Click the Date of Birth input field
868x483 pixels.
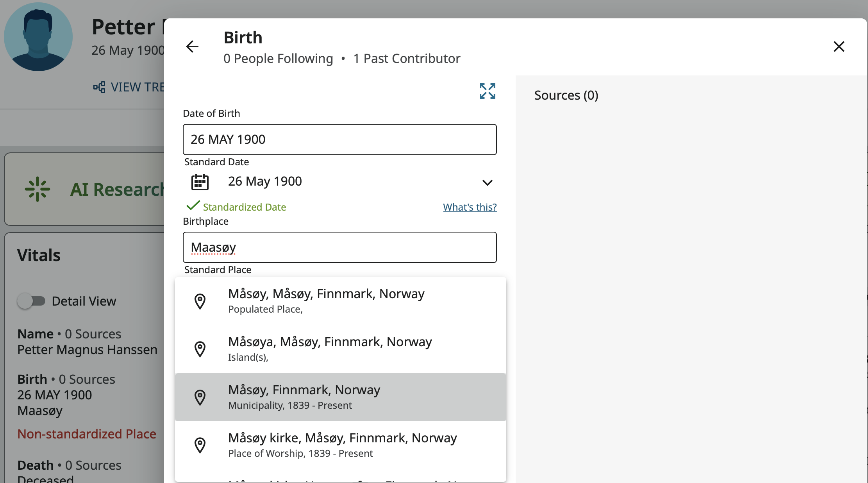[339, 140]
